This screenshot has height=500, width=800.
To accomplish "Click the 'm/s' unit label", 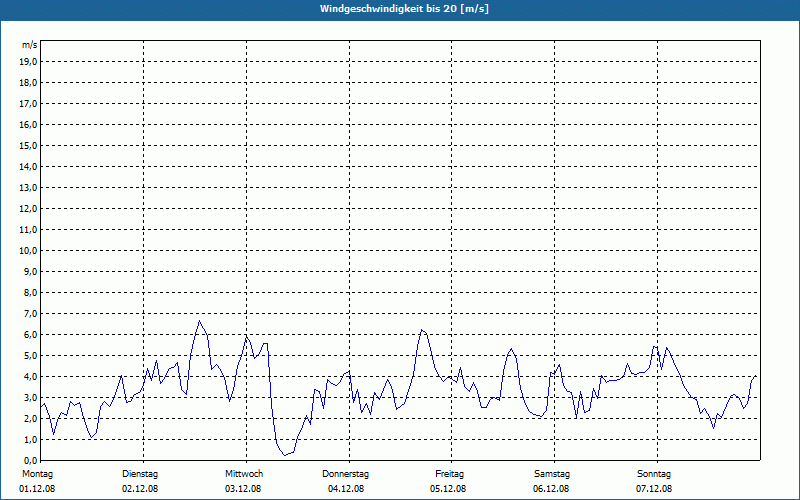I will (29, 45).
